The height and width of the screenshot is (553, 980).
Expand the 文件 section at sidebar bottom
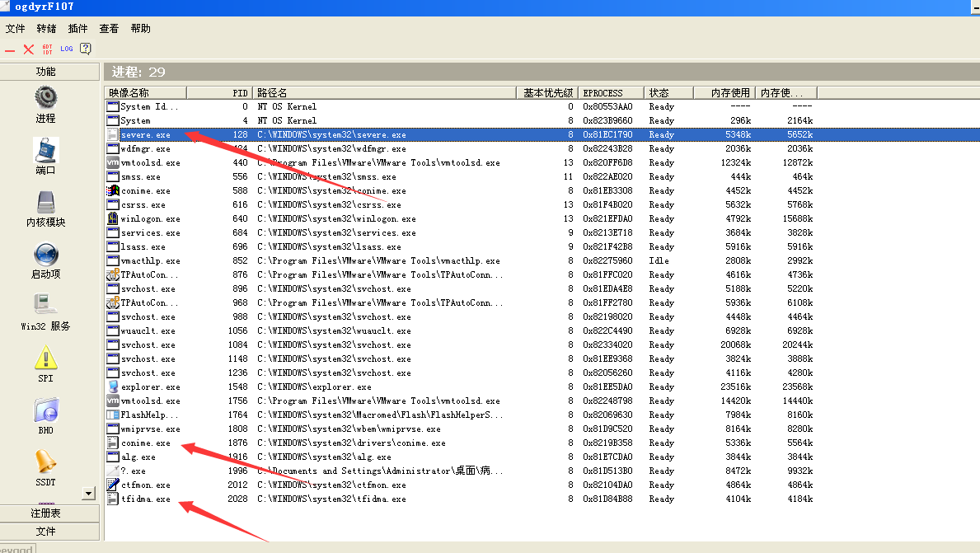45,532
